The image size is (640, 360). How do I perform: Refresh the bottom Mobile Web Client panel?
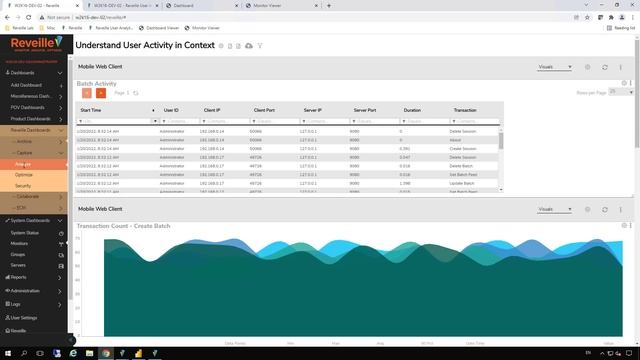point(604,209)
